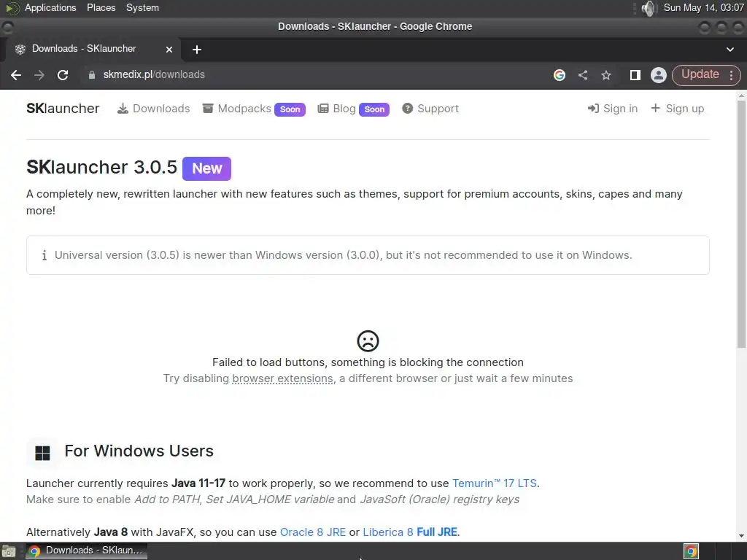Image resolution: width=747 pixels, height=560 pixels.
Task: Open the Modpacks navigation item
Action: coord(237,109)
